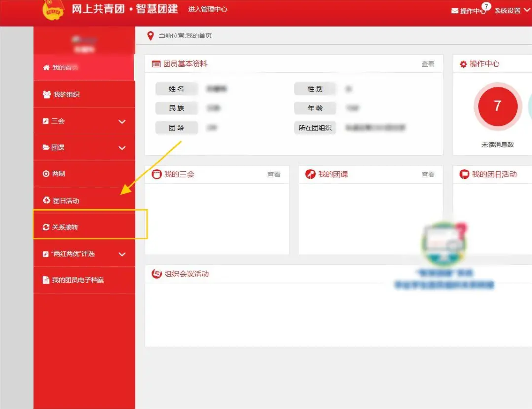Click the 姓名 label field

[176, 89]
